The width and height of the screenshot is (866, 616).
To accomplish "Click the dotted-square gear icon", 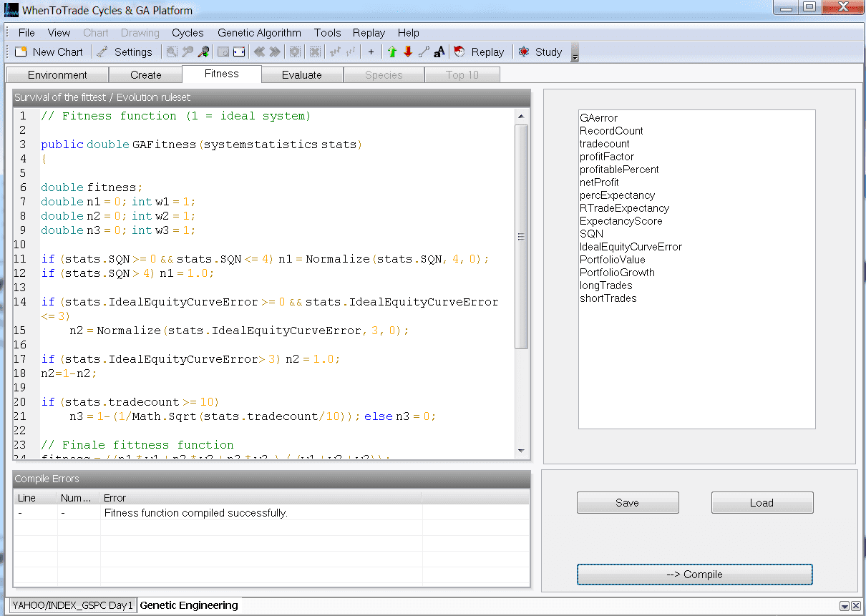I will click(294, 52).
